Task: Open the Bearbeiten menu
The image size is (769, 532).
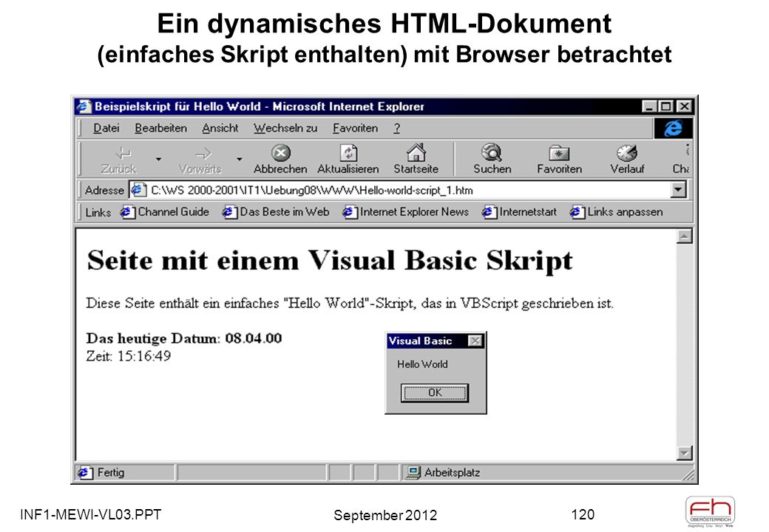Action: point(161,129)
